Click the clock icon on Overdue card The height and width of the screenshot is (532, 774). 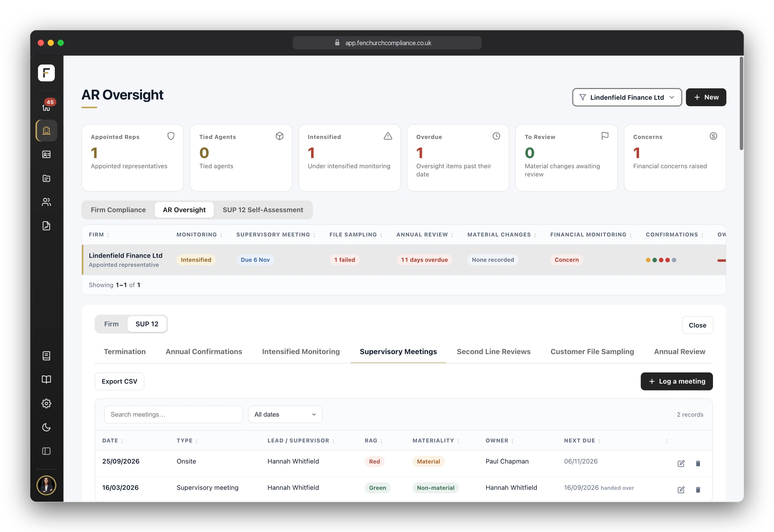[496, 136]
